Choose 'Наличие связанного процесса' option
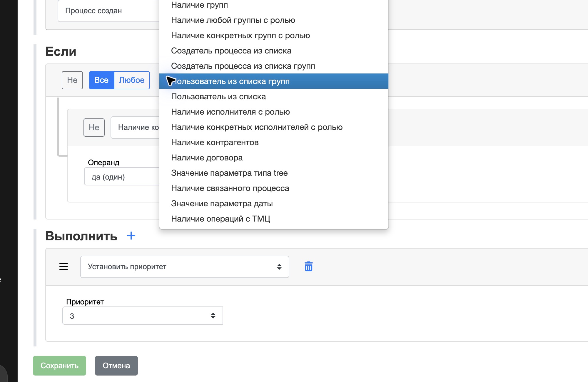This screenshot has width=588, height=382. coord(274,188)
